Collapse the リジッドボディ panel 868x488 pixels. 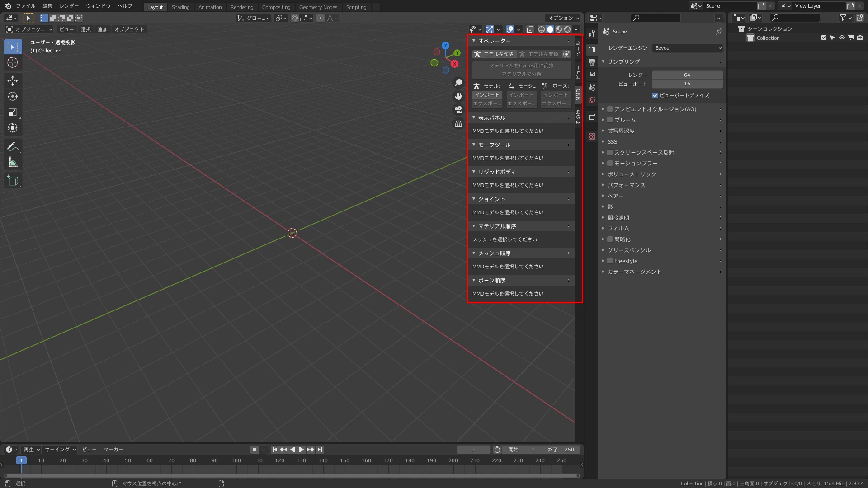[x=497, y=172]
